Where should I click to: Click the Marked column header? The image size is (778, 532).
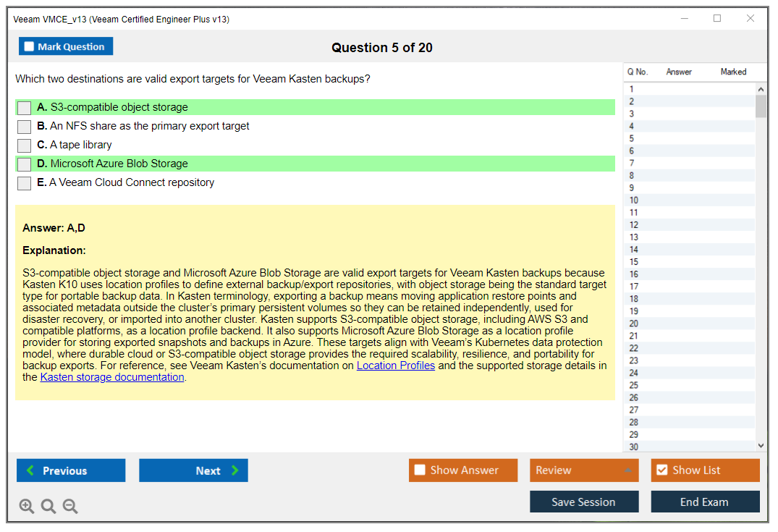pos(733,72)
